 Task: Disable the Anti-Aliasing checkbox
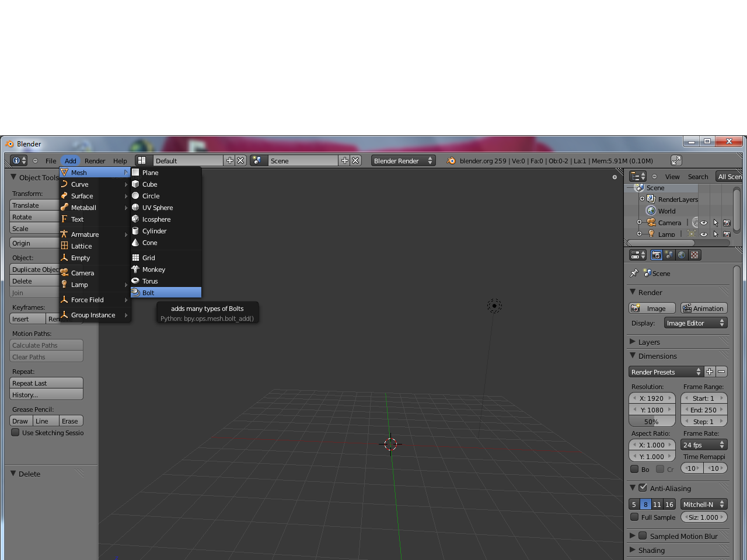(643, 488)
